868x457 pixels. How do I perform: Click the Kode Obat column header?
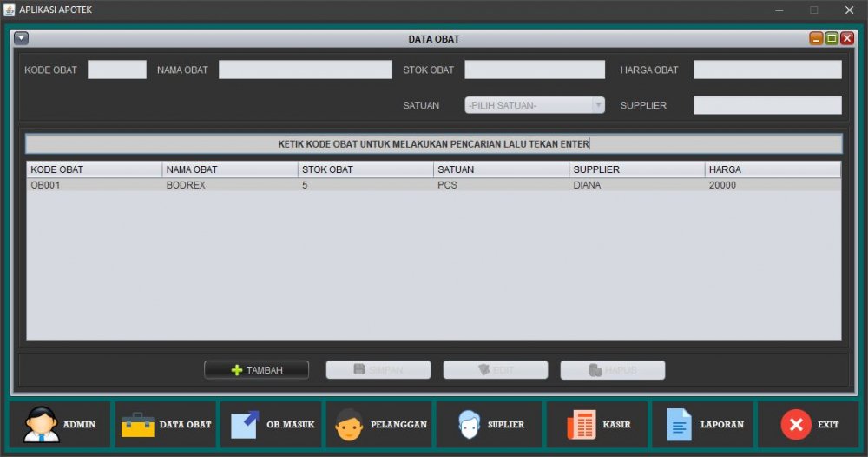tap(94, 169)
